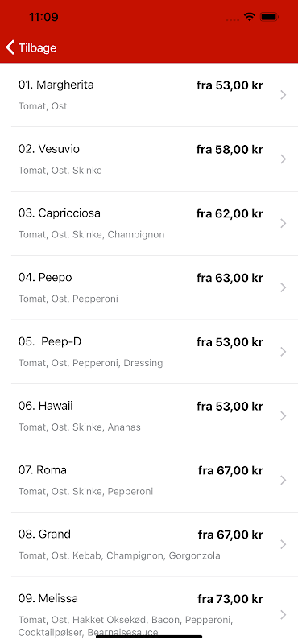Open Margherita via its right chevron
298x644 pixels.
click(x=284, y=95)
